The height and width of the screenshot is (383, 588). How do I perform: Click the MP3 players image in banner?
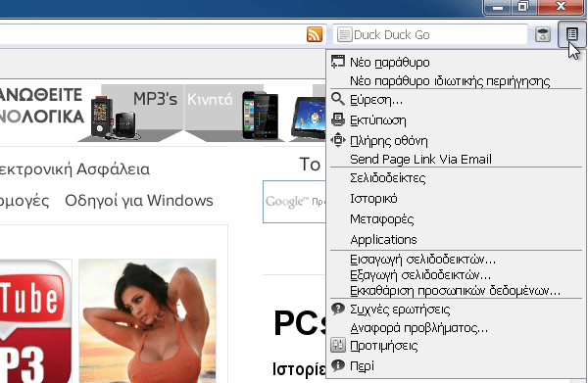[116, 119]
